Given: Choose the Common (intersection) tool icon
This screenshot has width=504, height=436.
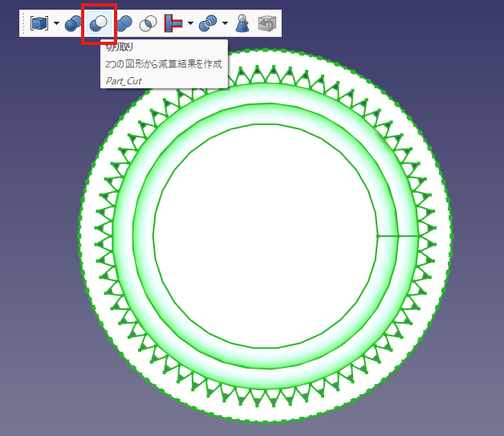Looking at the screenshot, I should click(x=148, y=23).
